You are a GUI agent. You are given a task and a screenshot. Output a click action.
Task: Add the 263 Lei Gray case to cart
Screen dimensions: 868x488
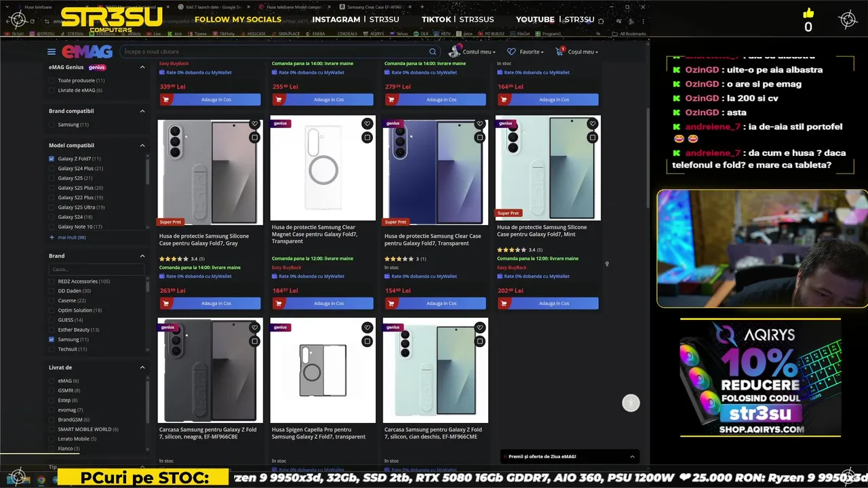(x=210, y=303)
